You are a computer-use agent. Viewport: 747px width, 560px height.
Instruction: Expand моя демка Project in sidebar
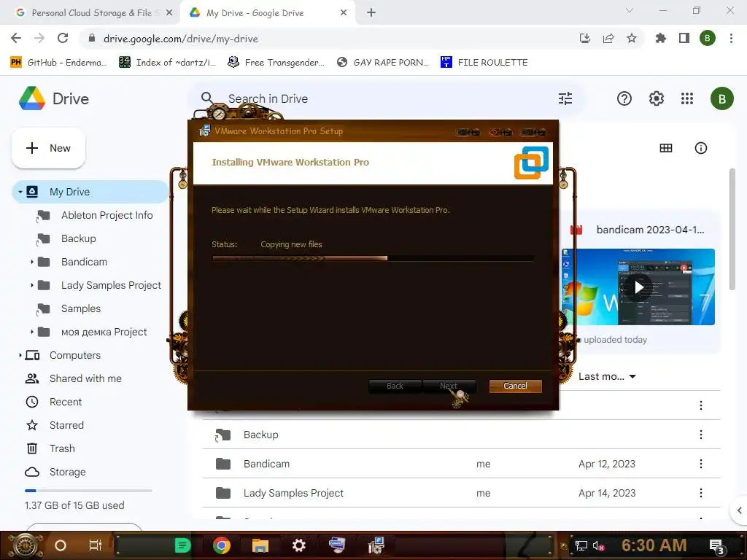(31, 332)
